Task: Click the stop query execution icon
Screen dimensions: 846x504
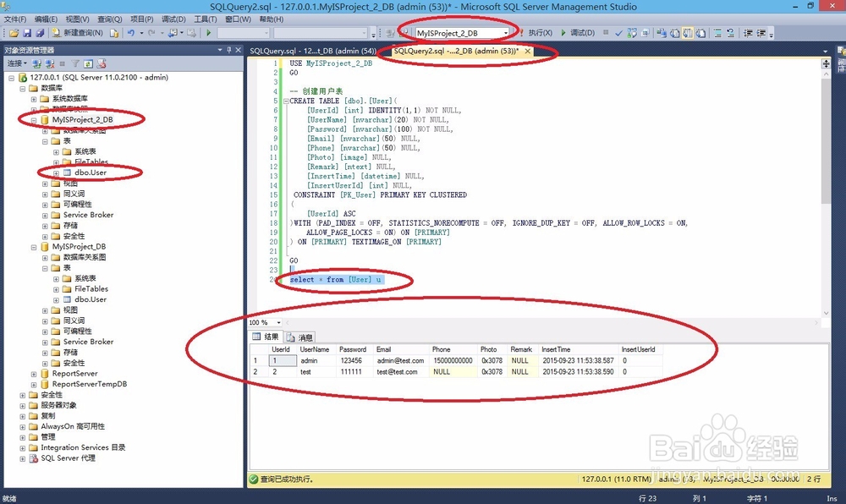Action: click(x=606, y=32)
